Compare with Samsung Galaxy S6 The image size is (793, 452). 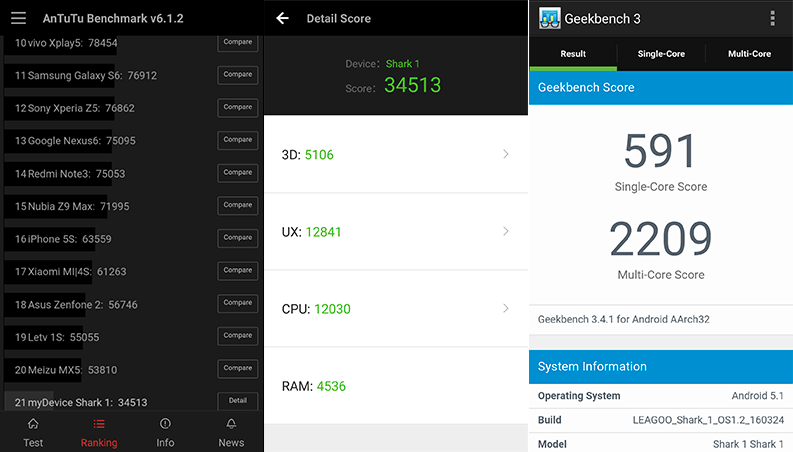tap(238, 75)
